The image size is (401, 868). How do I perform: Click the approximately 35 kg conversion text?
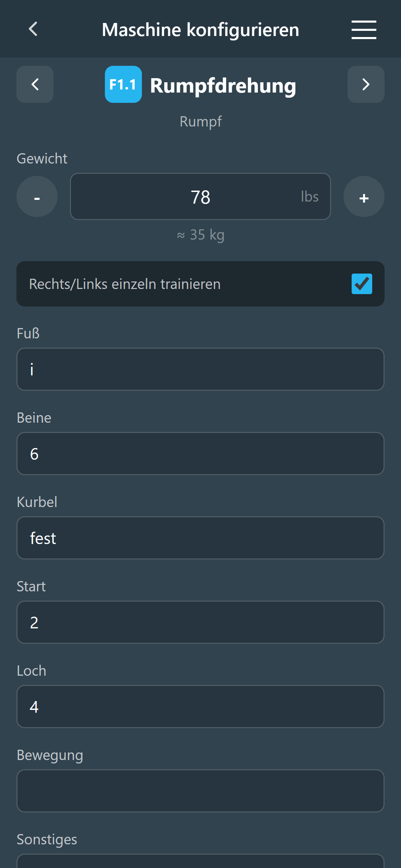200,235
